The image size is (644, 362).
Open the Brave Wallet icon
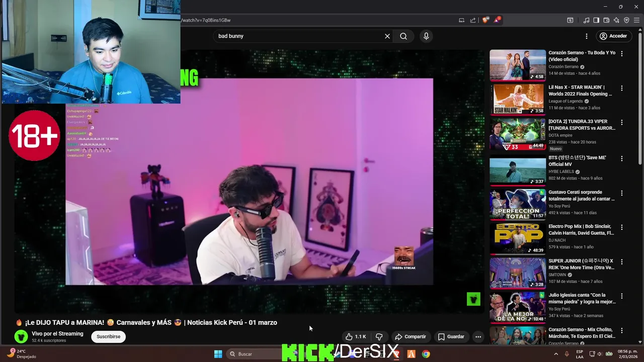coord(606,20)
